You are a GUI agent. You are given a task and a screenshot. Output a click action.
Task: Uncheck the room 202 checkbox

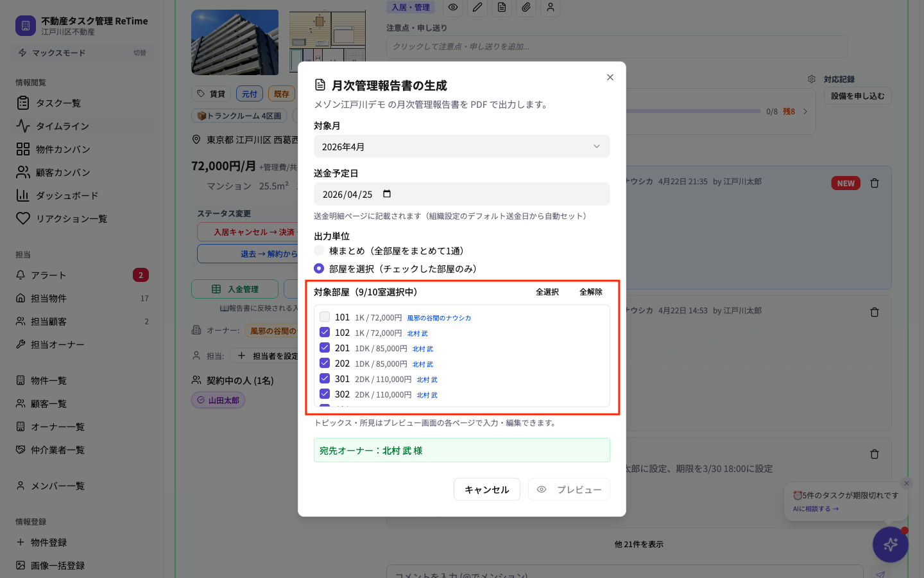click(325, 363)
